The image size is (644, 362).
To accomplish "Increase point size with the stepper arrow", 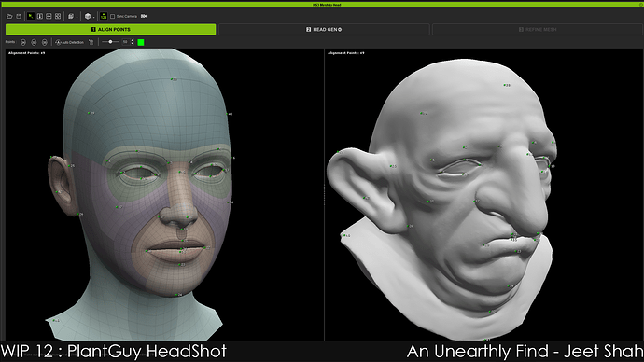I will [x=133, y=41].
